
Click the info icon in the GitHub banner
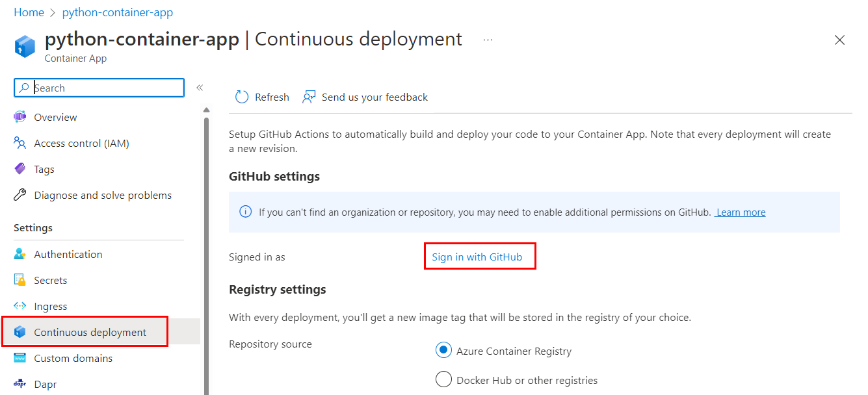pyautogui.click(x=245, y=212)
